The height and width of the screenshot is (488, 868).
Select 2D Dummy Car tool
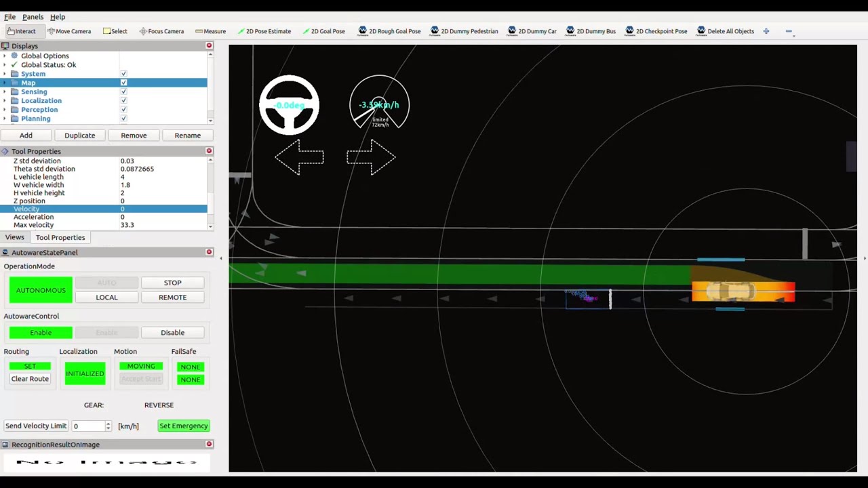532,31
